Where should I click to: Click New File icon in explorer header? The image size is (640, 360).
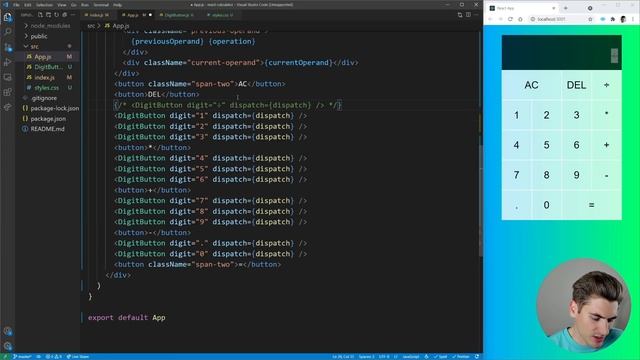coord(40,15)
